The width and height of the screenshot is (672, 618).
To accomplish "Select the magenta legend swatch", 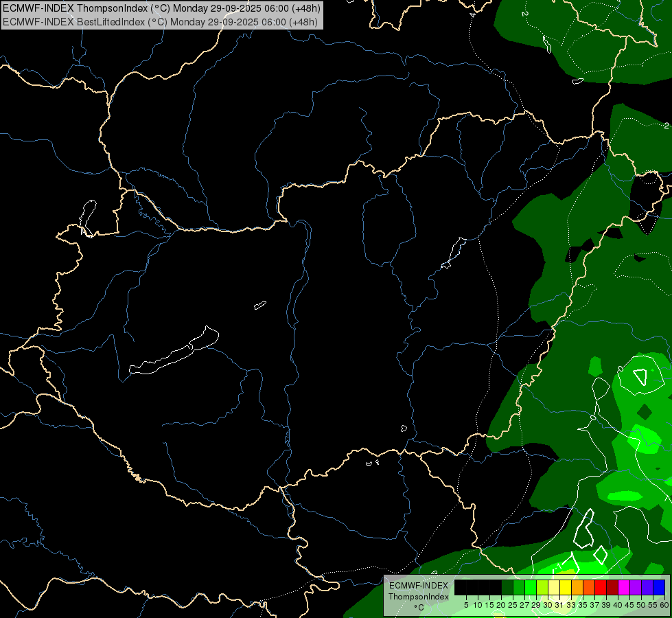I will (x=624, y=587).
